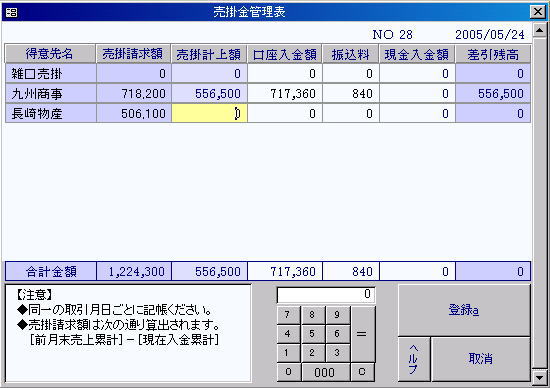Tap keypad digit 7
This screenshot has height=388, width=550.
click(x=288, y=315)
